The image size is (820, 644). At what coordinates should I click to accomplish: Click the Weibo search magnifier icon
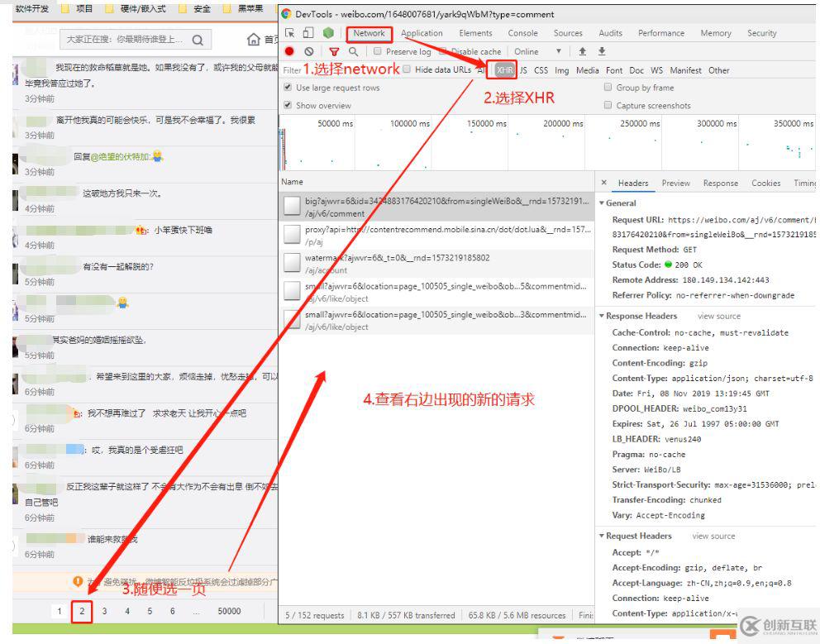tap(198, 39)
